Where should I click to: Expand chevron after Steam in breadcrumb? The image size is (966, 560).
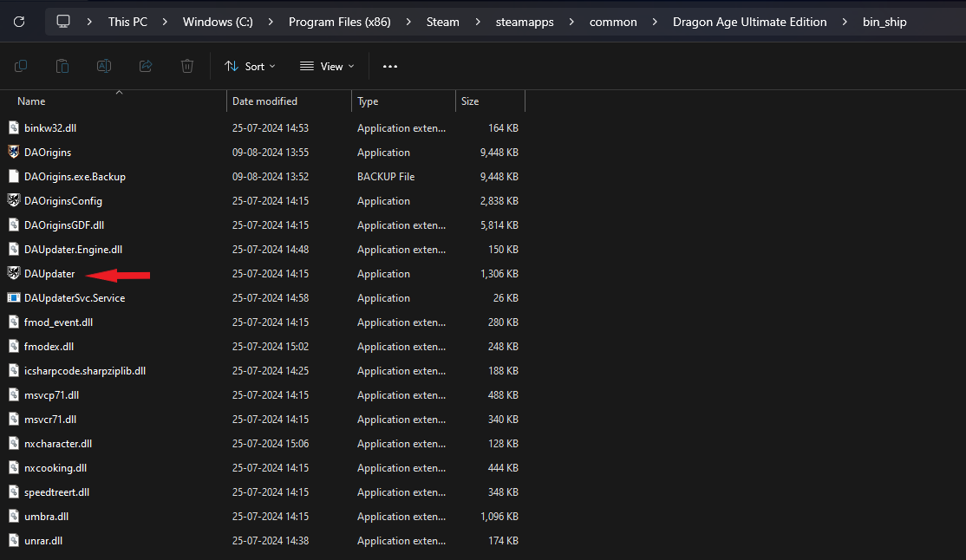478,23
